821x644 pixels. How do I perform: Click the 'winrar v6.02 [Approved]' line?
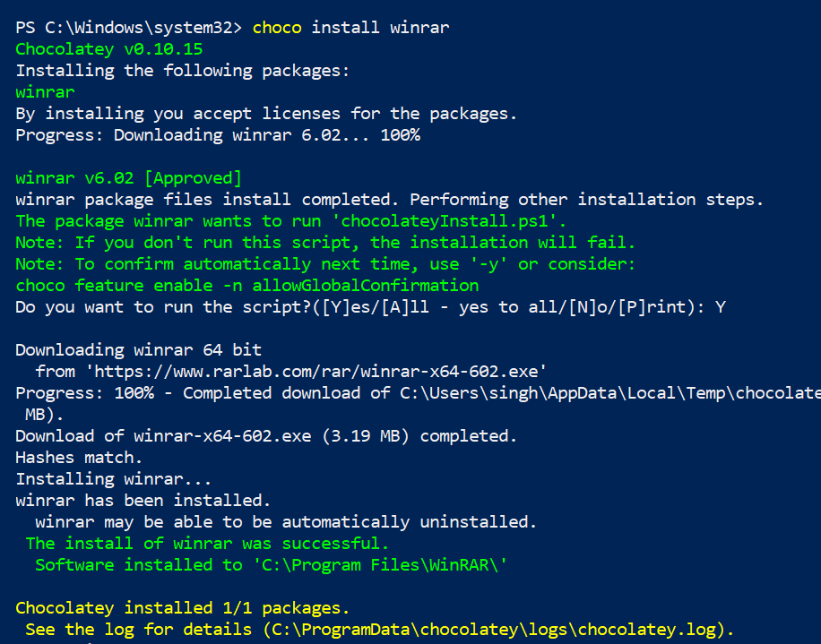128,178
